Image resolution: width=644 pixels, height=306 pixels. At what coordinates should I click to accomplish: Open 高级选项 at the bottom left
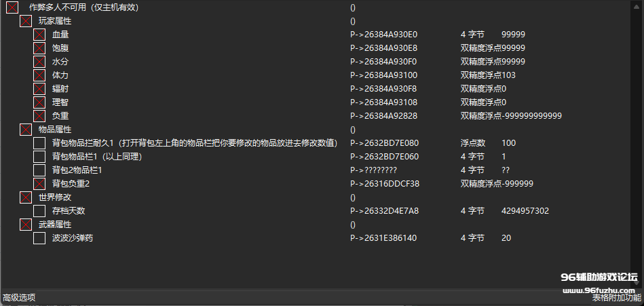tap(19, 298)
